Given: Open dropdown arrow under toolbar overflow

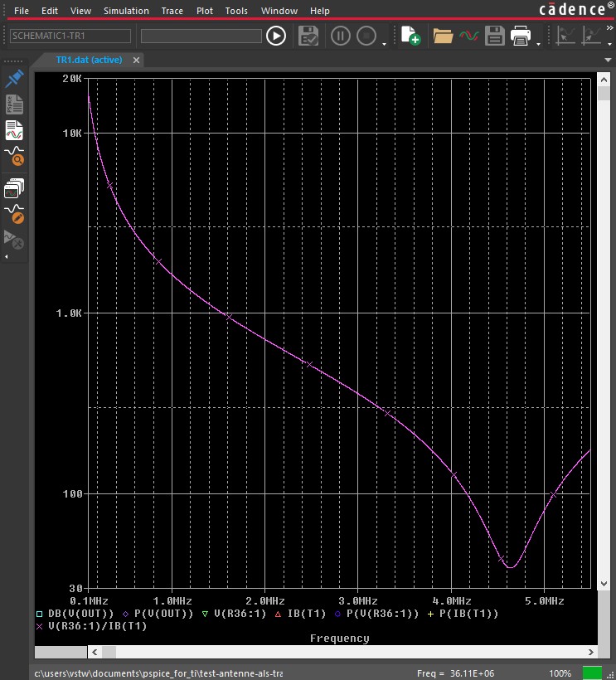Looking at the screenshot, I should pyautogui.click(x=609, y=44).
